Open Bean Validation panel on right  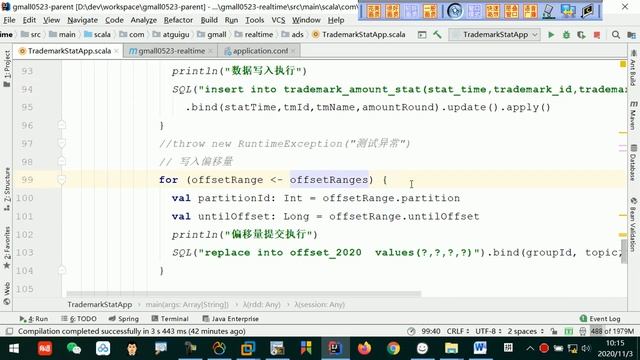633,224
